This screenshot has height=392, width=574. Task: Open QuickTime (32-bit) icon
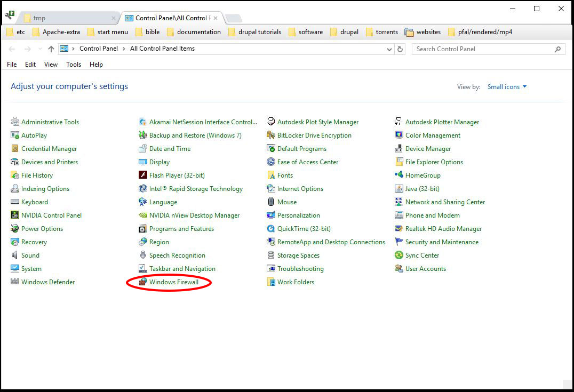pyautogui.click(x=271, y=229)
